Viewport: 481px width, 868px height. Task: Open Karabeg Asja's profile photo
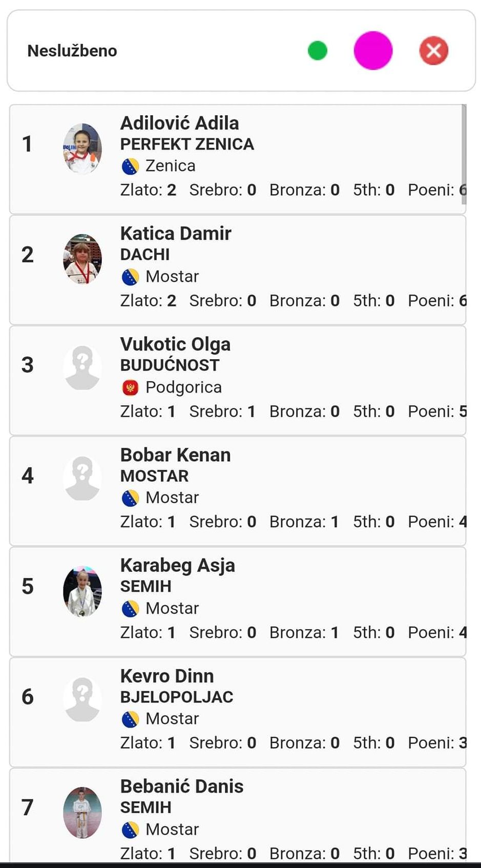82,591
